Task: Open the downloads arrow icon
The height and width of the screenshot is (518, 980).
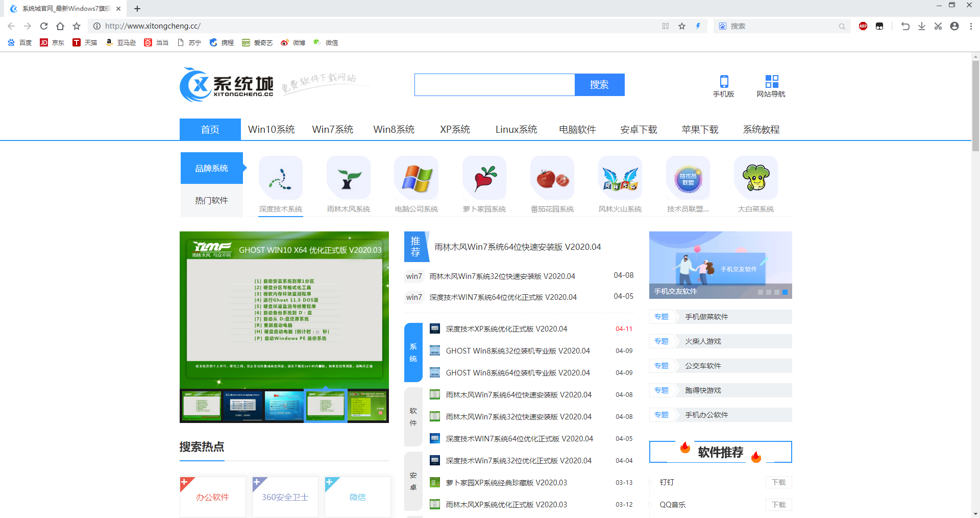Action: 922,26
